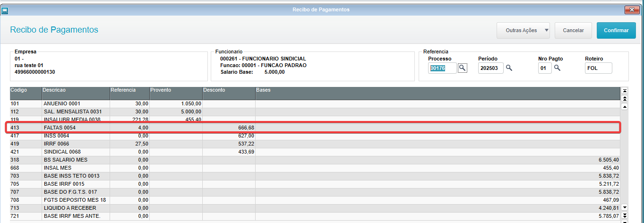Screen dimensions: 644x223
Task: Click the page-up double arrow icon
Action: [625, 98]
